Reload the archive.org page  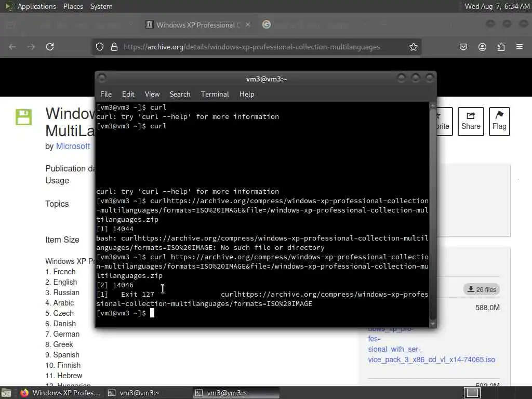[x=50, y=47]
